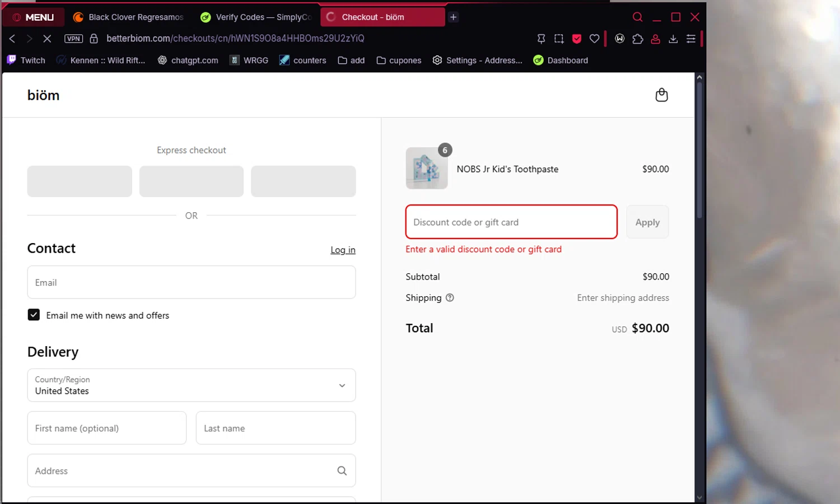This screenshot has width=840, height=504.
Task: Open the easy setup sliders icon
Action: click(691, 39)
